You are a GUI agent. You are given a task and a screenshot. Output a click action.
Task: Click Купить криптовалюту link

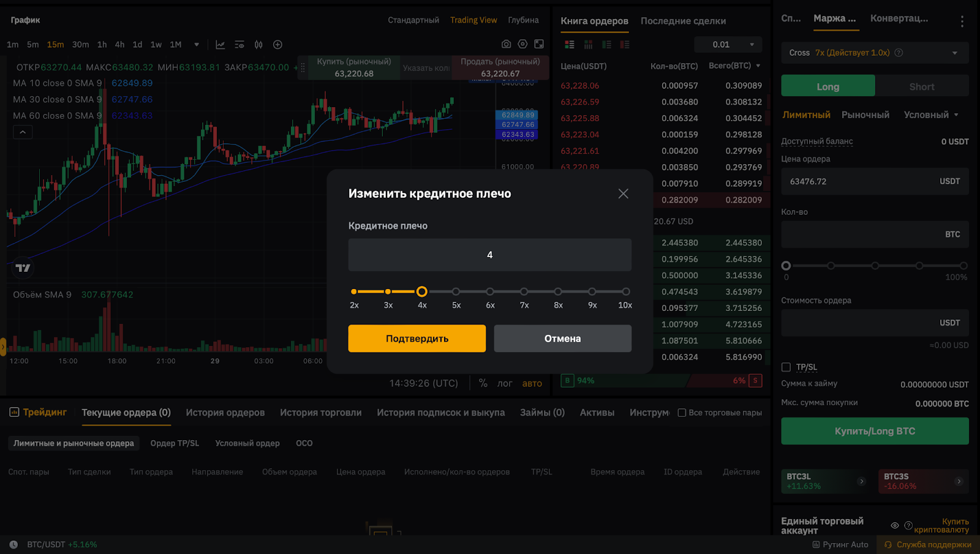941,525
